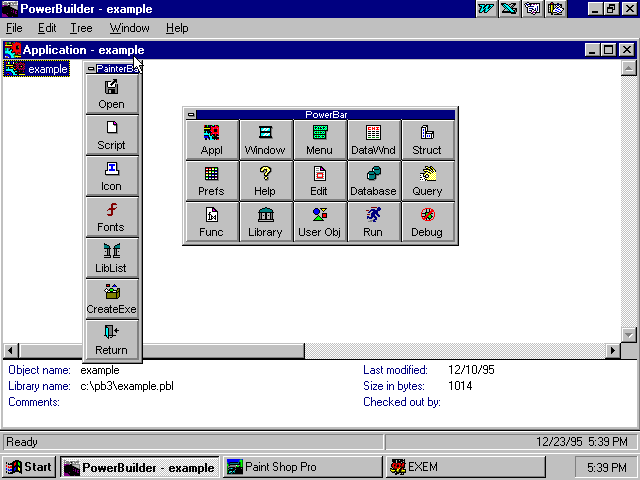
Task: Launch the Window painter from PowerBar
Action: 266,140
